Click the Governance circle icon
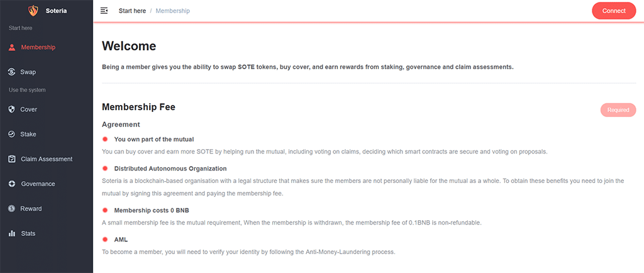 point(12,184)
